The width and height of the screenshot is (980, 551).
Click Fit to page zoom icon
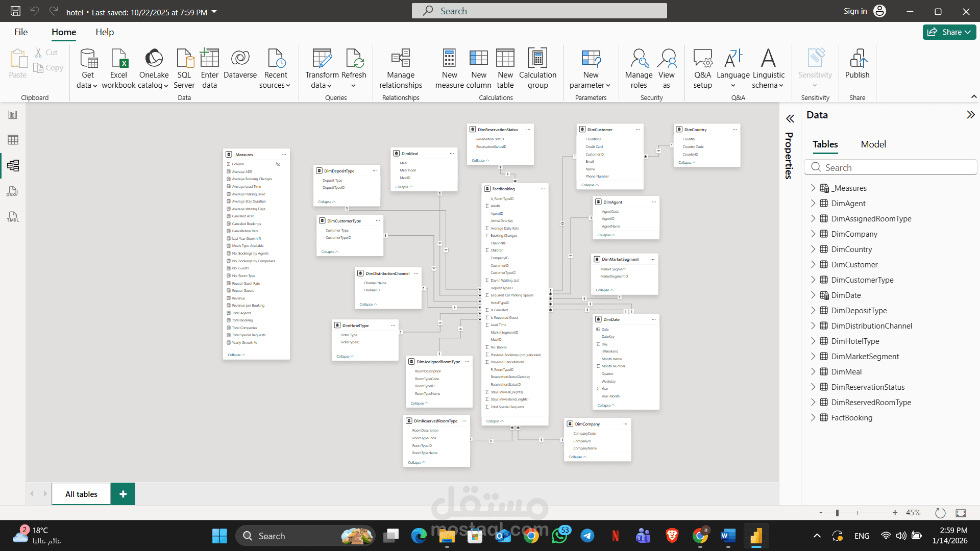point(961,513)
